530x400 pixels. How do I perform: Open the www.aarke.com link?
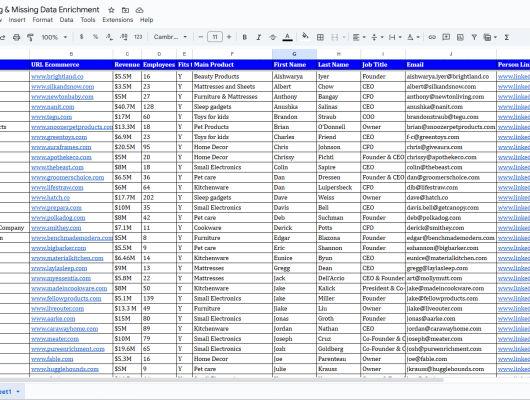tap(53, 319)
